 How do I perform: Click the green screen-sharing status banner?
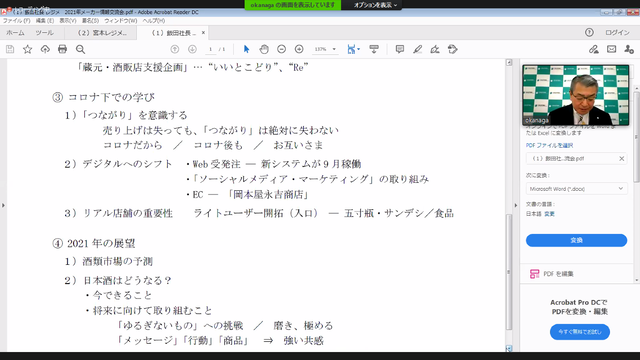tap(293, 5)
